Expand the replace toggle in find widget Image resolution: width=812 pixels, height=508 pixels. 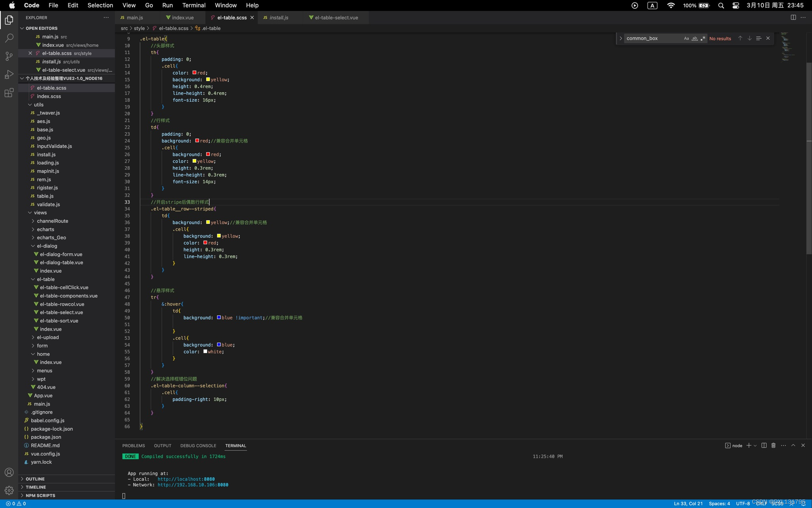tap(620, 38)
